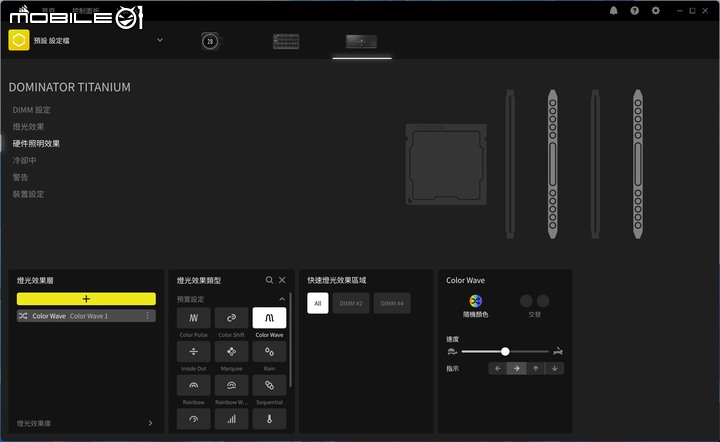Switch to the memory module device tab
Viewport: 720px width, 442px height.
tap(362, 41)
